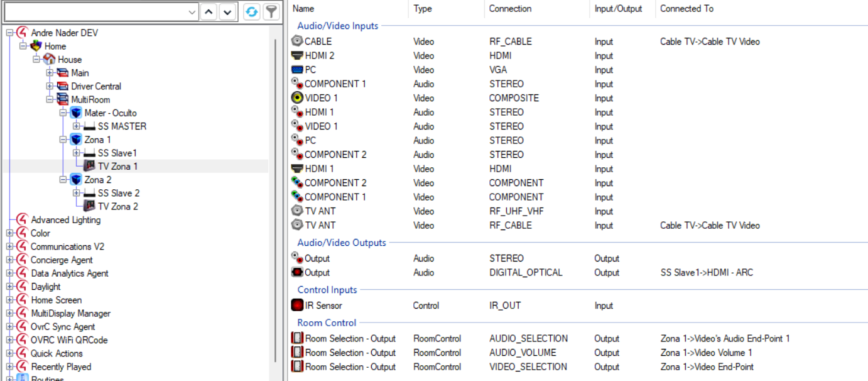
Task: Select the CABLE RF_CABLE input row
Action: 578,41
